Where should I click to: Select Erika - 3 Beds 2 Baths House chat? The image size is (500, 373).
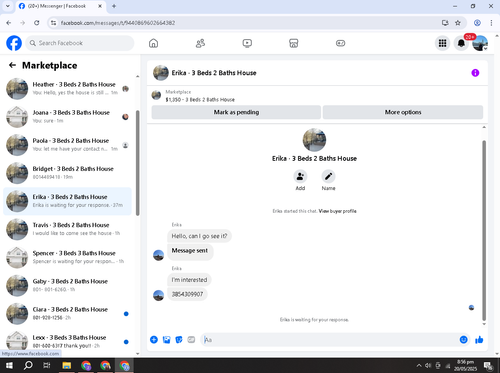pyautogui.click(x=67, y=201)
